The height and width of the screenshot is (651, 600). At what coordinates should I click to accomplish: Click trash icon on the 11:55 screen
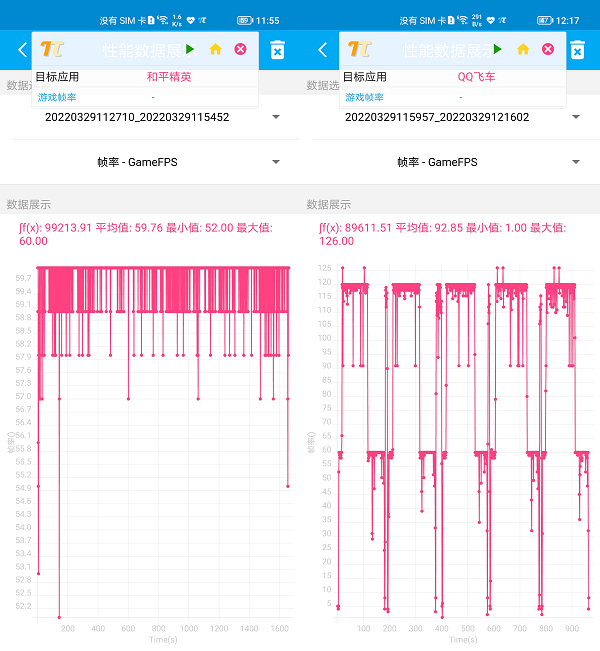click(x=278, y=50)
